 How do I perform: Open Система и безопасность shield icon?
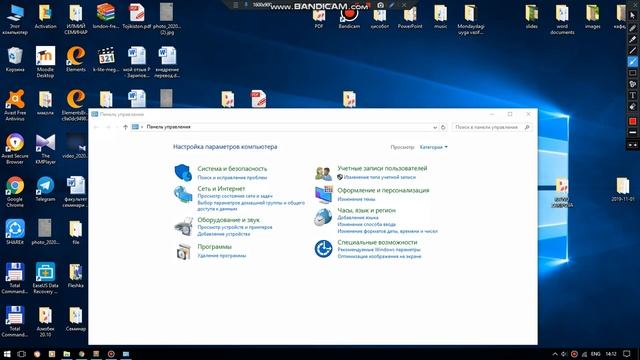click(x=183, y=172)
